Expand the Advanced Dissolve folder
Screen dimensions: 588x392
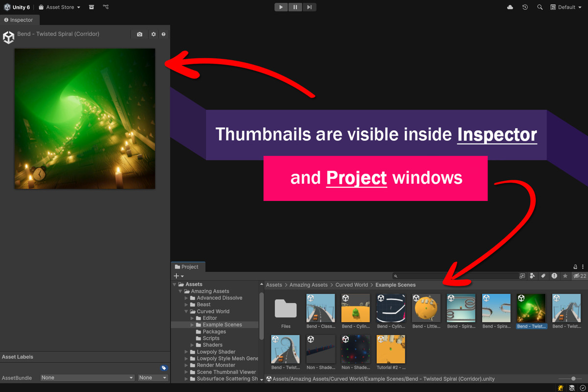click(186, 298)
